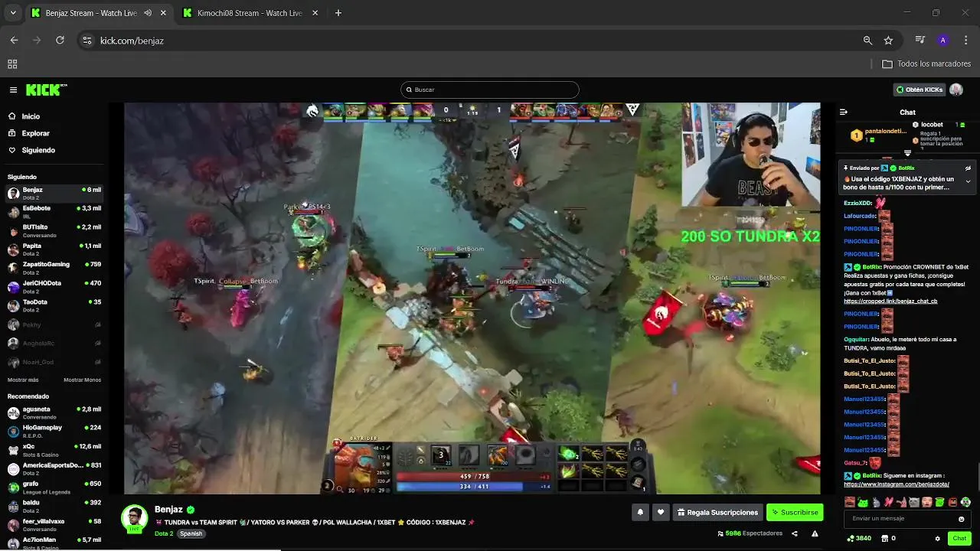Viewport: 980px width, 551px height.
Task: Expand list with Mostrar más
Action: 23,380
